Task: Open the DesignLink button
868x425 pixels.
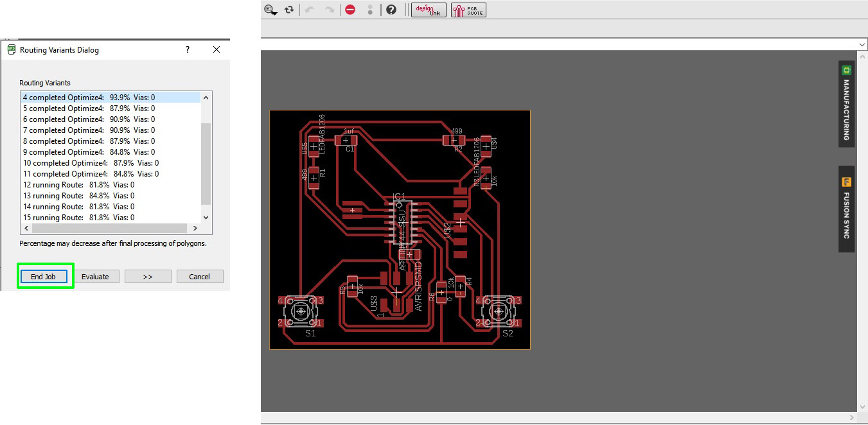Action: 429,10
